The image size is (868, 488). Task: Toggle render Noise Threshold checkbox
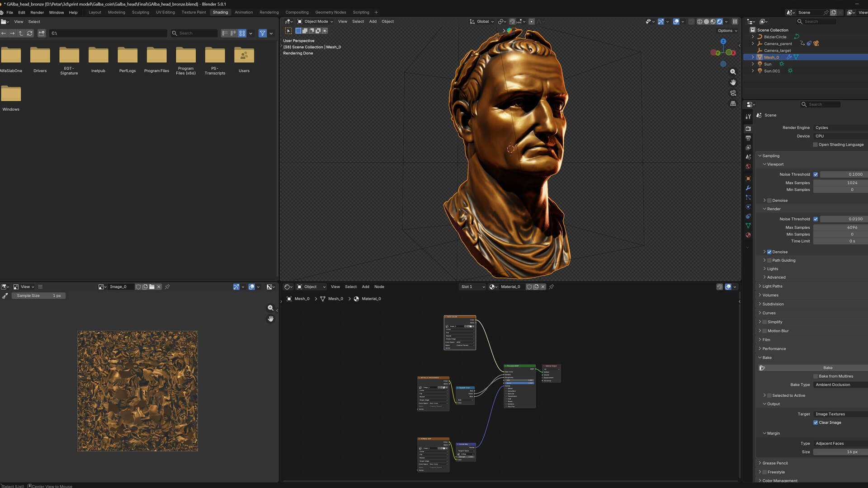click(x=816, y=219)
